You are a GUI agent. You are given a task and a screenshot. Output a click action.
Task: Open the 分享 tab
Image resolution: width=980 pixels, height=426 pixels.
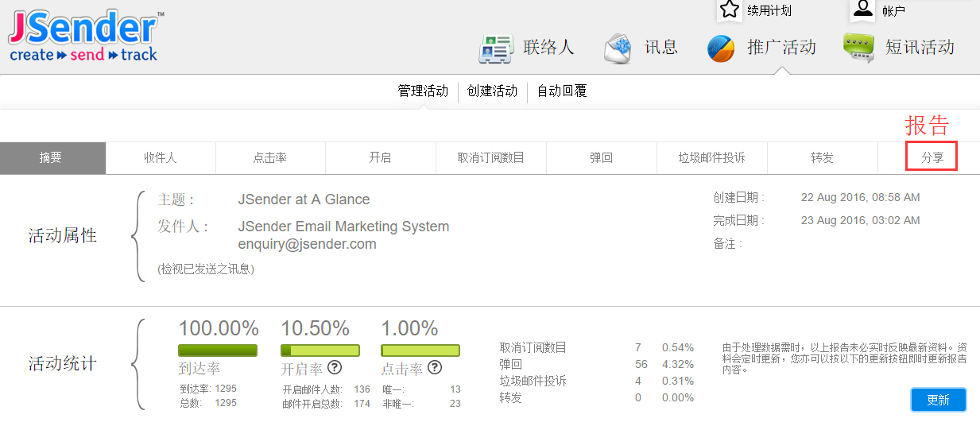coord(932,157)
